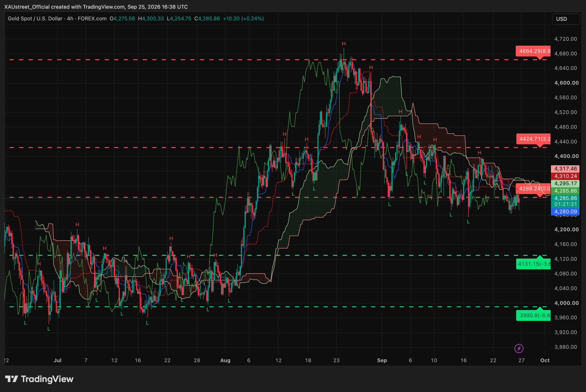Click the +10.30 (+0.24%) change value
Image resolution: width=586 pixels, height=392 pixels.
click(x=243, y=19)
